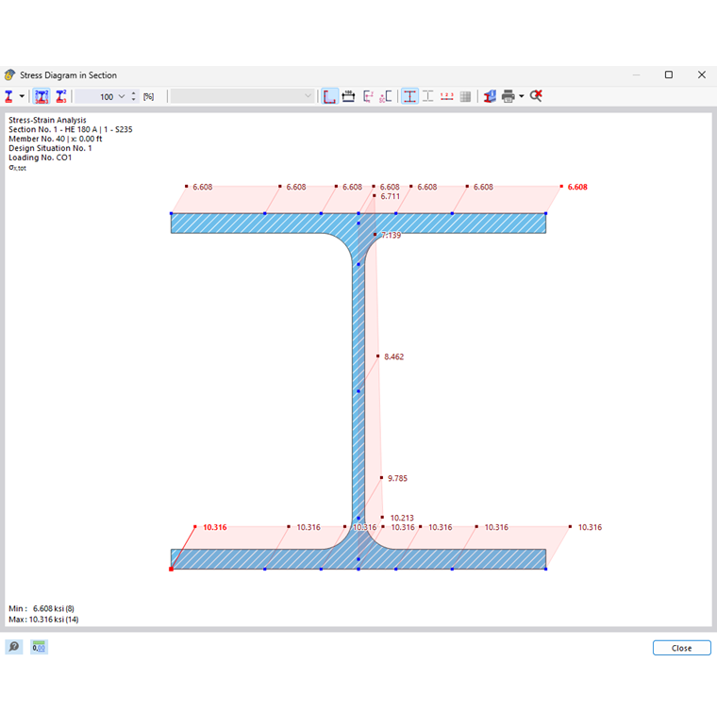Click the 3D section view icon

click(490, 96)
